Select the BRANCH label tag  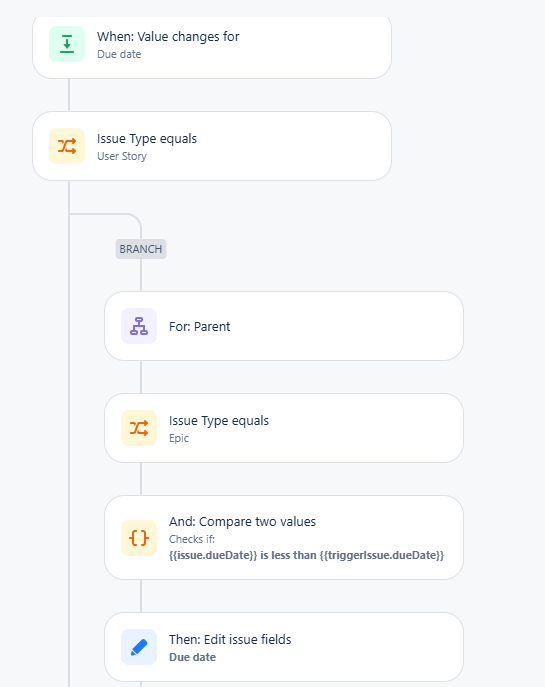(141, 249)
